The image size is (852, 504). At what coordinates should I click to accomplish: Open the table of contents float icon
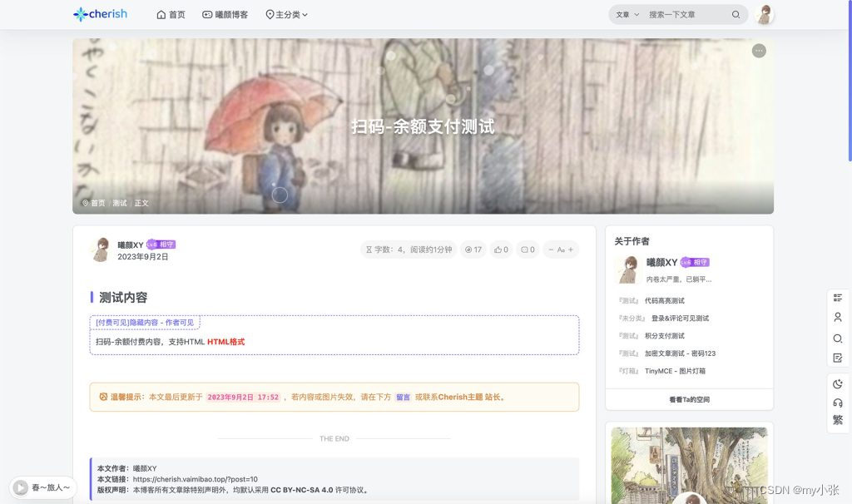[x=837, y=298]
